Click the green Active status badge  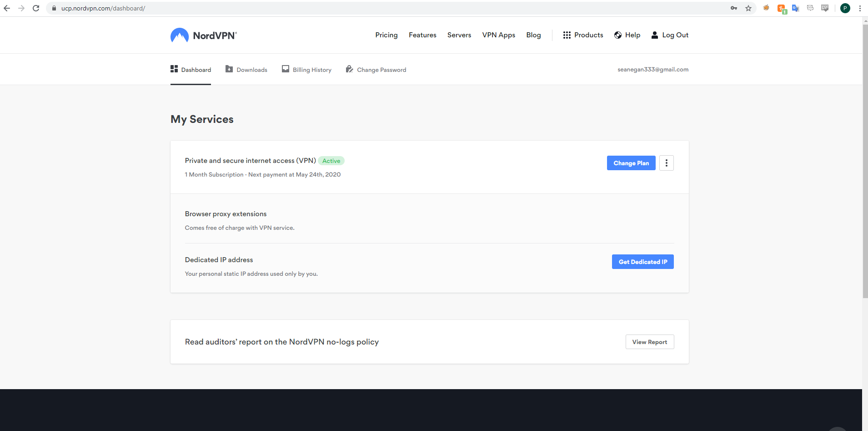[x=331, y=161]
